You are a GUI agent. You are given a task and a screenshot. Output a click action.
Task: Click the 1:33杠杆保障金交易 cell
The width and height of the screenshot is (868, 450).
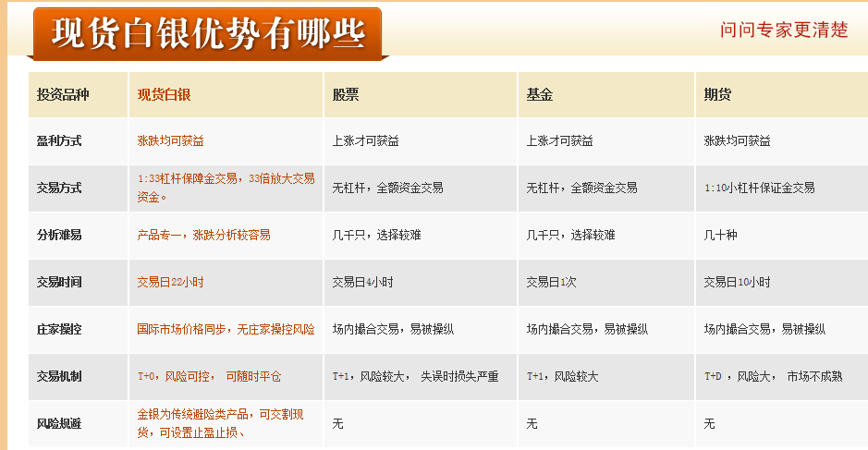tap(226, 188)
